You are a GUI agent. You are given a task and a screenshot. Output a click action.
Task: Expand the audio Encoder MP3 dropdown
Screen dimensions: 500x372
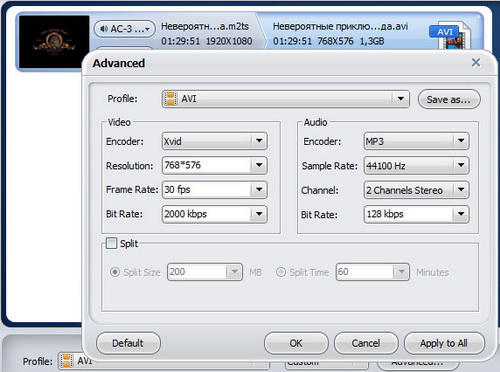pos(461,141)
